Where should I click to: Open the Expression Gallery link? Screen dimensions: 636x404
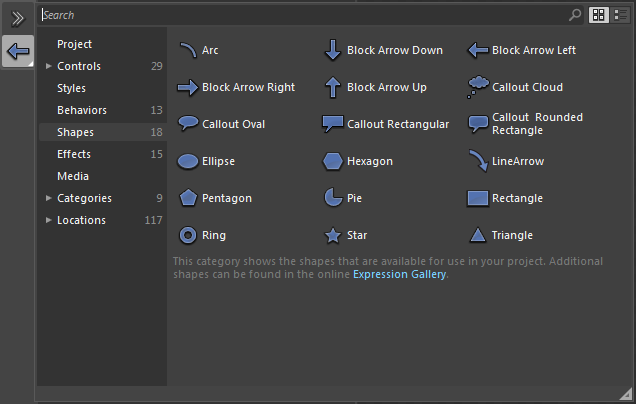point(399,274)
